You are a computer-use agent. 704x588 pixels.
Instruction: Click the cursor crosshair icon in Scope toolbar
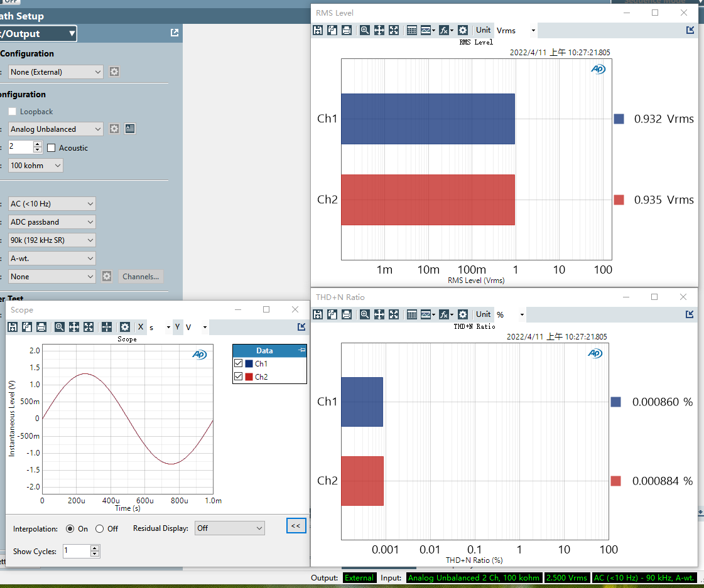tap(107, 327)
